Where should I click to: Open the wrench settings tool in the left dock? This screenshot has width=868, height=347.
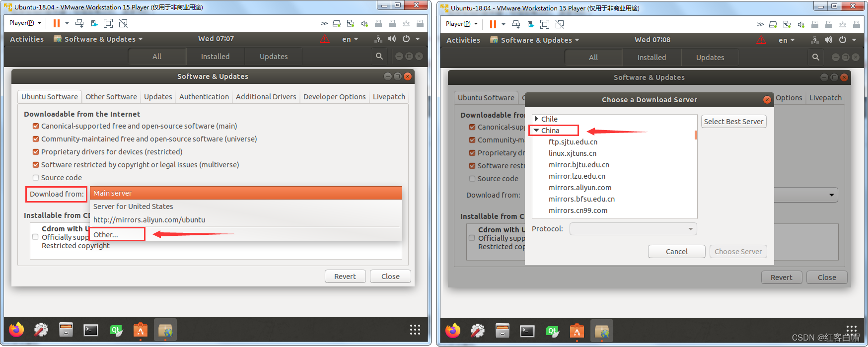(x=41, y=330)
